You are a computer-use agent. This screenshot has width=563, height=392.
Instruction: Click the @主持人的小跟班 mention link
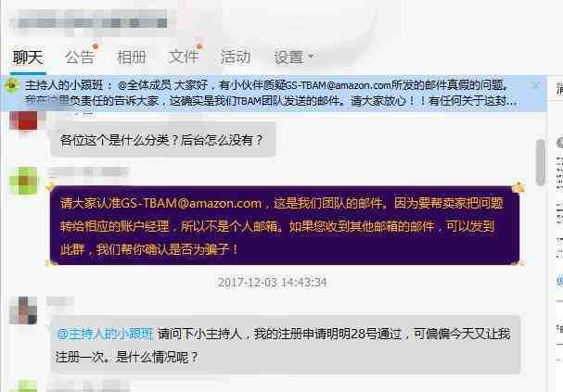[105, 334]
